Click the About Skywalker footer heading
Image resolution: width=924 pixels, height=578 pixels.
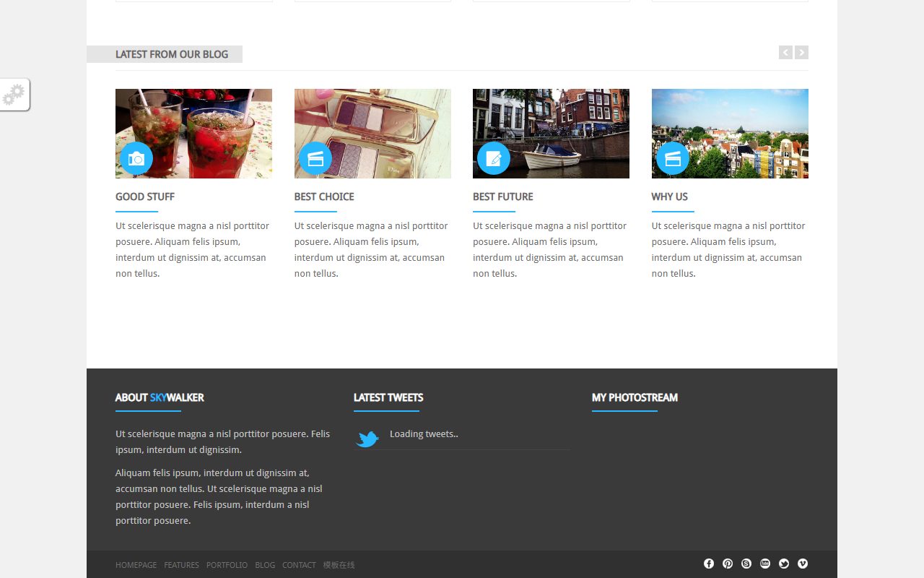(x=160, y=397)
